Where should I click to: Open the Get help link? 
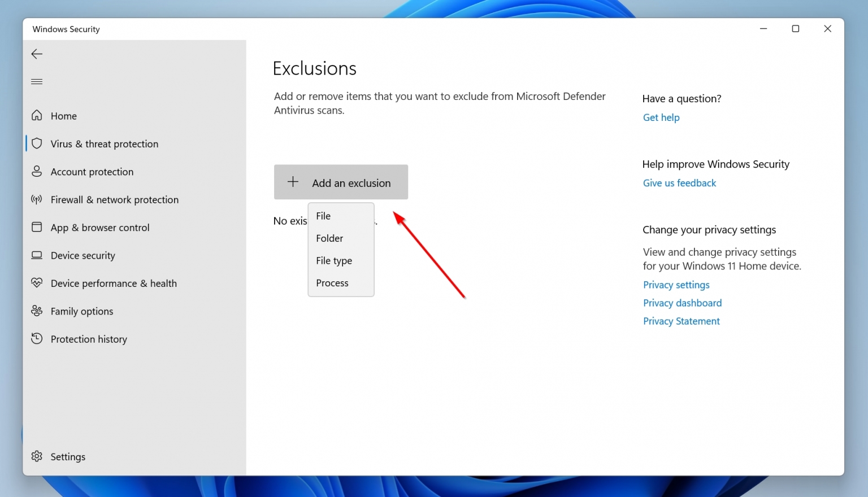661,117
